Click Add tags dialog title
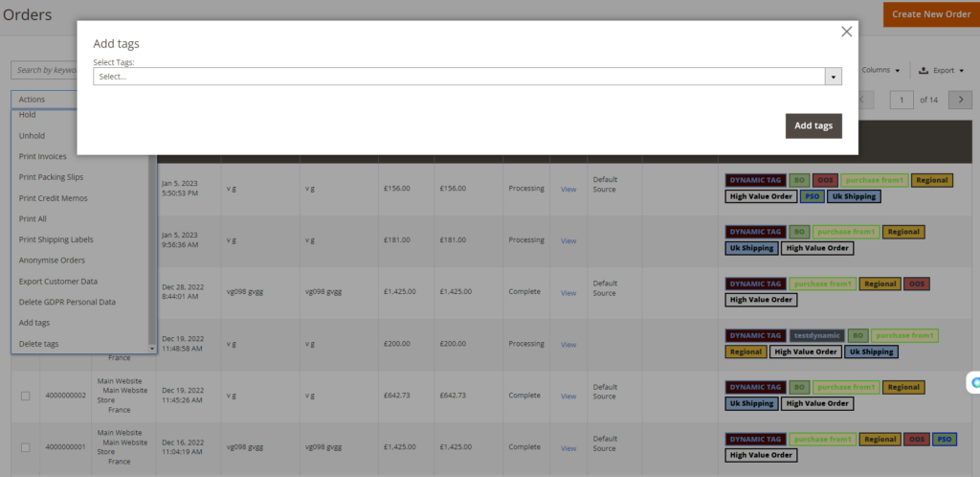The height and width of the screenshot is (477, 980). pyautogui.click(x=116, y=44)
